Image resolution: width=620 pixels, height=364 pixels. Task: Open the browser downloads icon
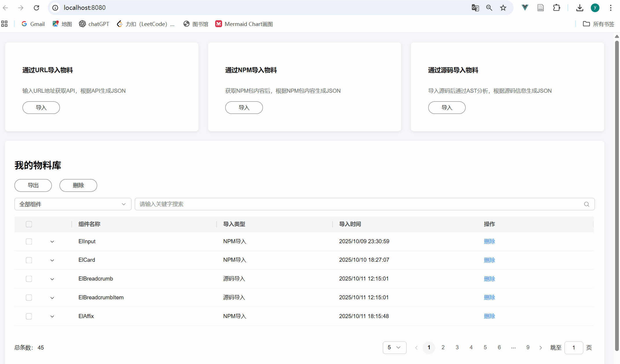coord(580,8)
